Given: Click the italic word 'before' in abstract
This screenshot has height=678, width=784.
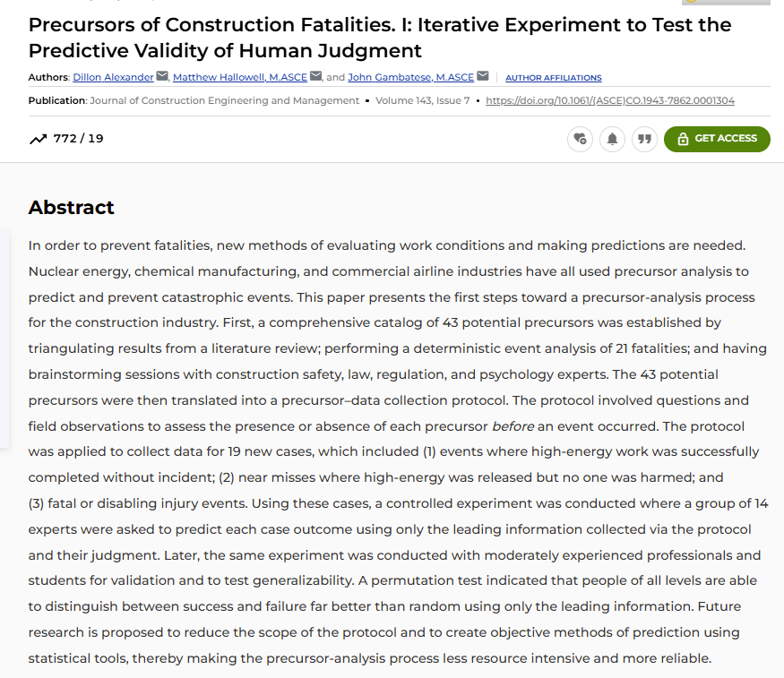Looking at the screenshot, I should click(512, 426).
